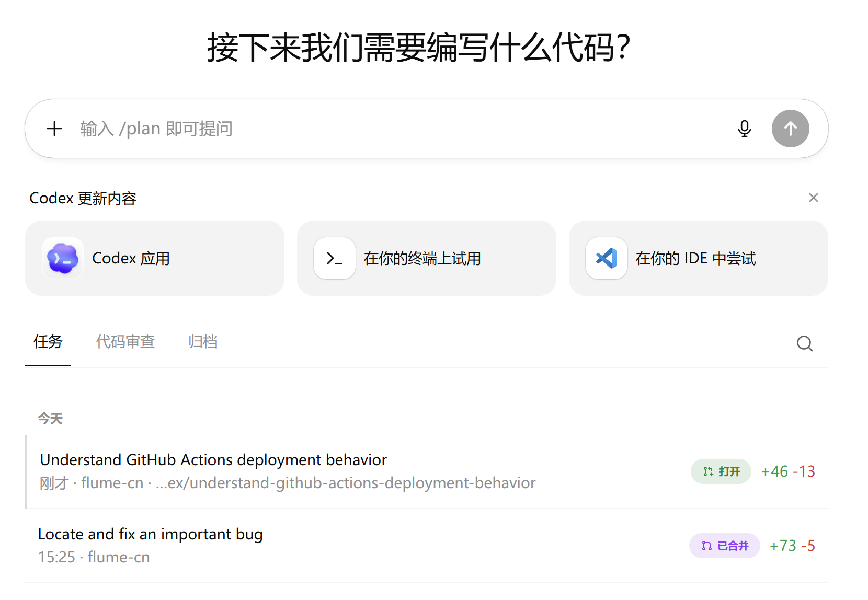Switch to the 代码审查 tab

point(125,342)
